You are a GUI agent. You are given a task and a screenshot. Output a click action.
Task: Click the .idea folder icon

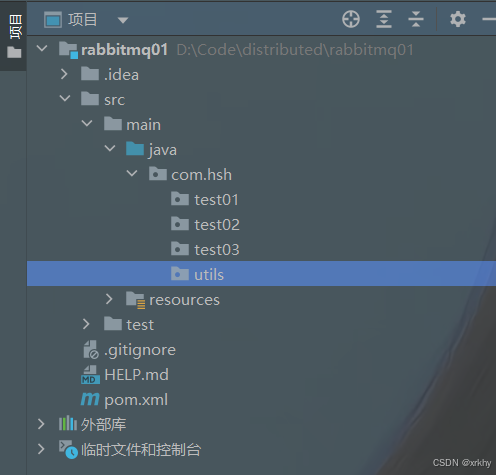point(90,74)
